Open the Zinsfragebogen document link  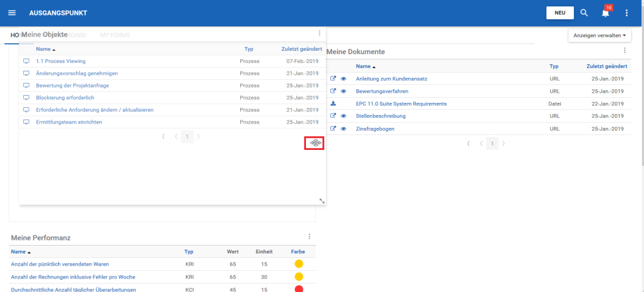(x=375, y=129)
